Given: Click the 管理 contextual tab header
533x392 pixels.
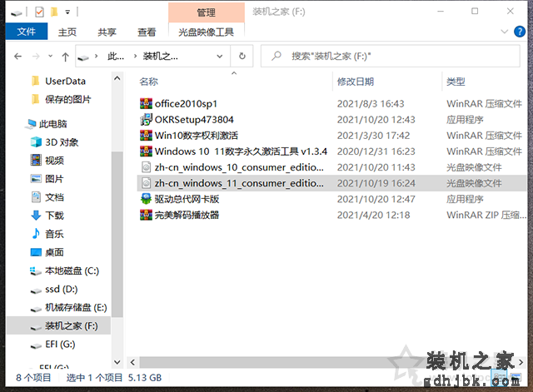Looking at the screenshot, I should pos(207,12).
